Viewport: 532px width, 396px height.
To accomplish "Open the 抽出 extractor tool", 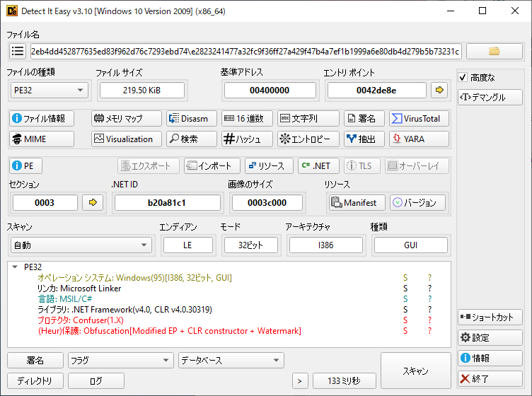I will (x=364, y=139).
